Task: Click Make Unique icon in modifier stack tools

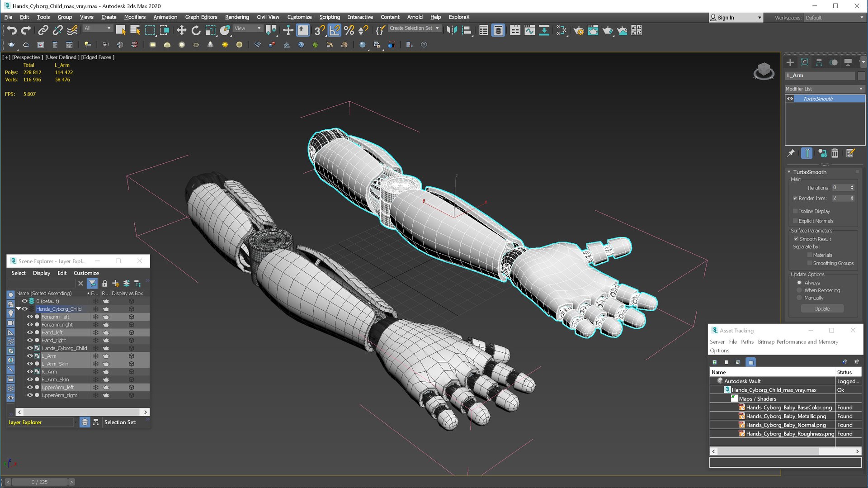Action: click(x=822, y=153)
